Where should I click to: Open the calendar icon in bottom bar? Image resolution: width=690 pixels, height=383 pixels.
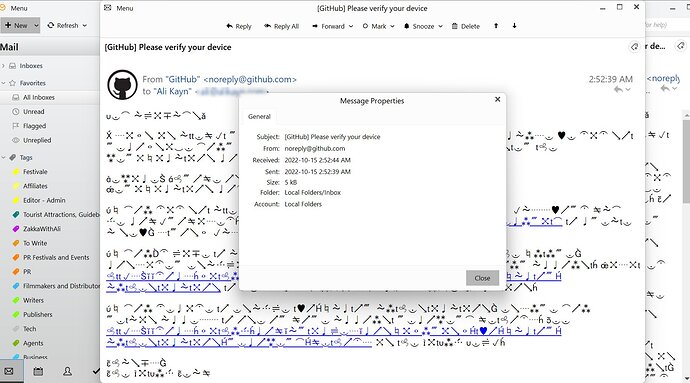click(x=38, y=372)
